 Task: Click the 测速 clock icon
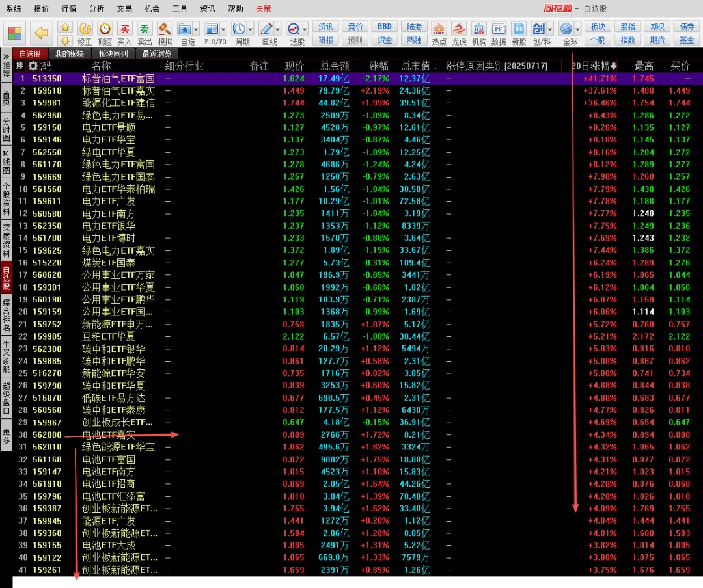[x=105, y=29]
